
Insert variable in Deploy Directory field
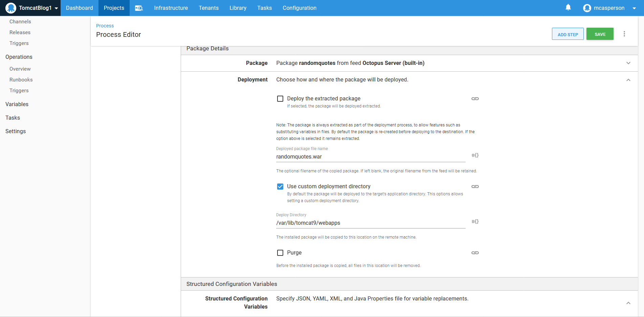tap(475, 222)
